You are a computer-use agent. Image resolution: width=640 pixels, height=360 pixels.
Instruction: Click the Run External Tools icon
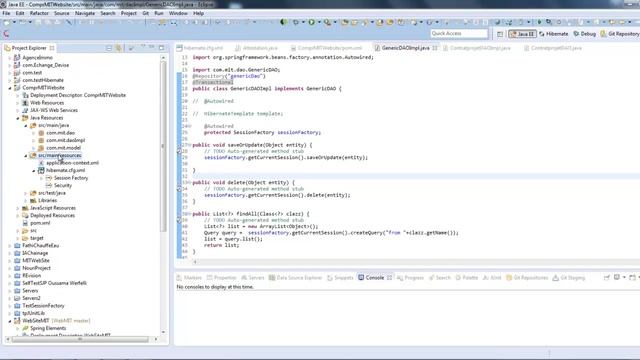(x=327, y=22)
